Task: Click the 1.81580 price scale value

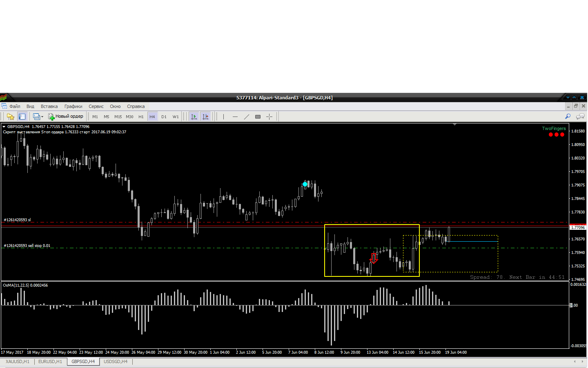Action: [578, 131]
